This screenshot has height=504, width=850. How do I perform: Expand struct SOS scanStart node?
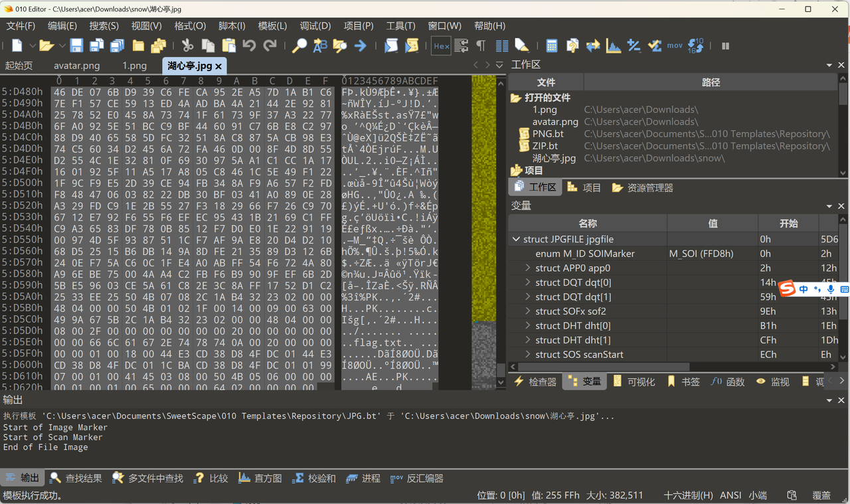tap(528, 355)
